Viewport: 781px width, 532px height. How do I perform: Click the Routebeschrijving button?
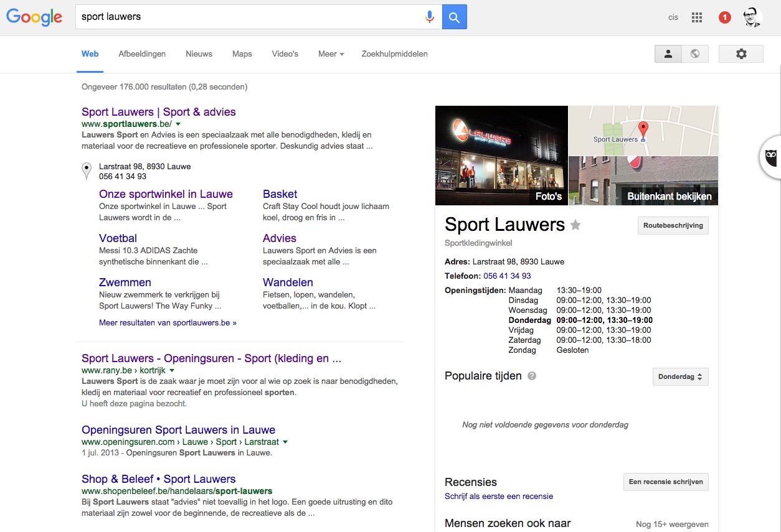click(x=673, y=225)
